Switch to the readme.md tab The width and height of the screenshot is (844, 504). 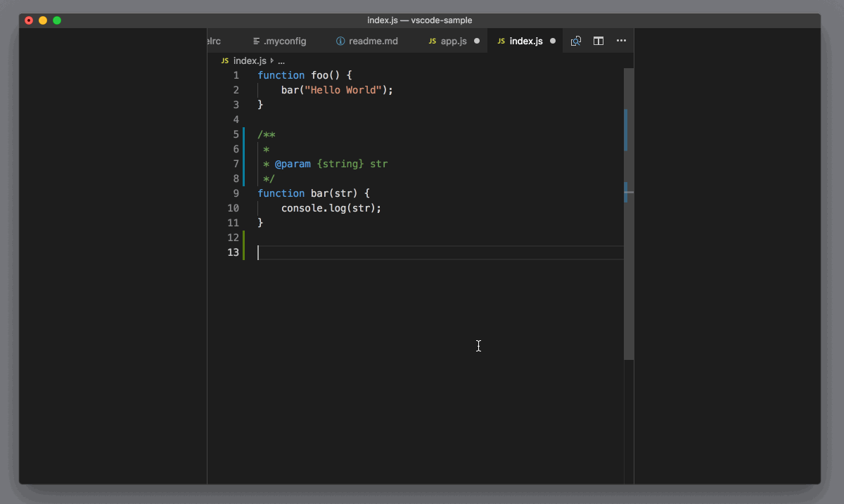tap(366, 41)
